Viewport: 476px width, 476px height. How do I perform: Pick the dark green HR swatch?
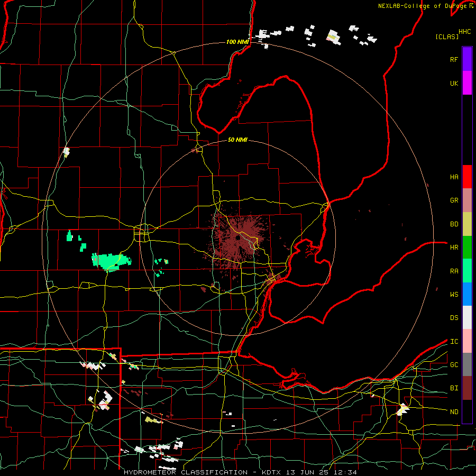click(x=467, y=247)
